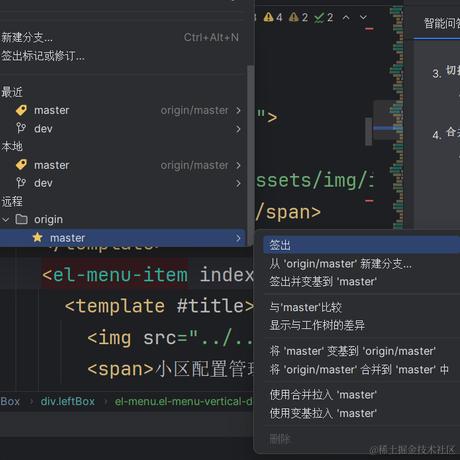Select dev under 本地 branches
This screenshot has height=460, width=460.
point(123,183)
